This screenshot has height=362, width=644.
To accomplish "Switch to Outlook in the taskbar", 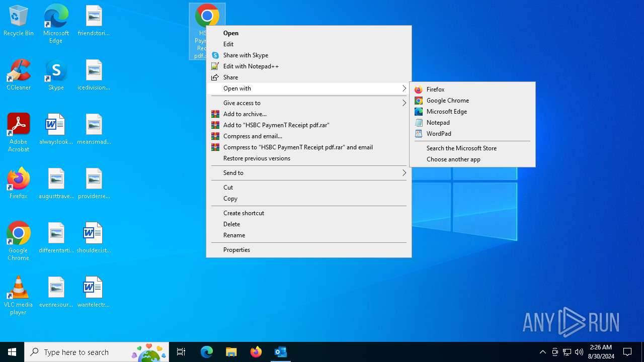I will point(280,352).
